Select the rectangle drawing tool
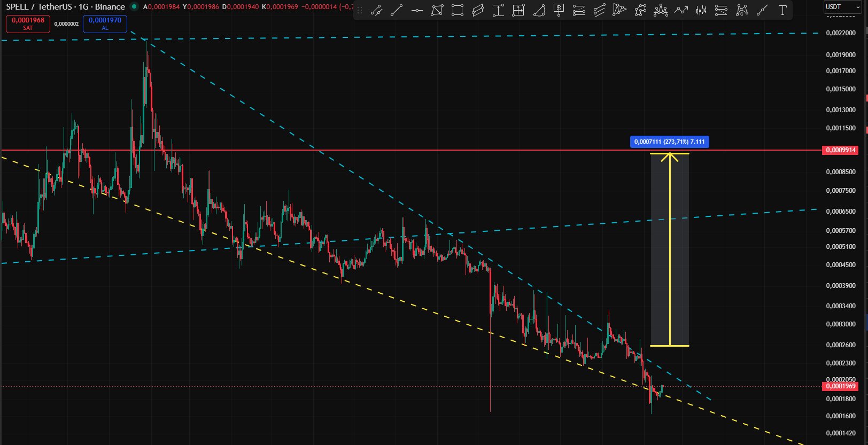The height and width of the screenshot is (445, 868). (x=458, y=11)
